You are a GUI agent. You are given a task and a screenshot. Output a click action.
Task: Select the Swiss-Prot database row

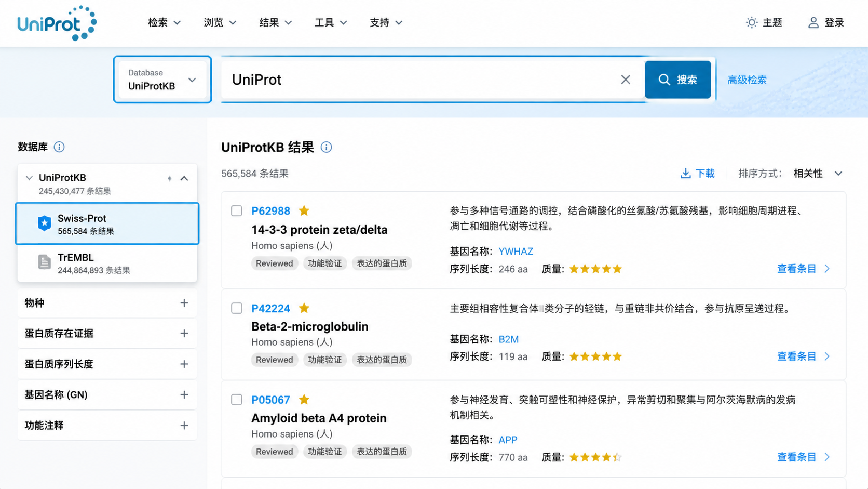pos(107,223)
